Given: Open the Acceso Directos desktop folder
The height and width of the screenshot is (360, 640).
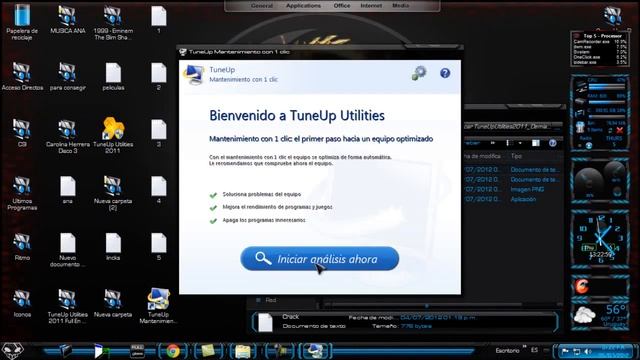Looking at the screenshot, I should point(22,76).
